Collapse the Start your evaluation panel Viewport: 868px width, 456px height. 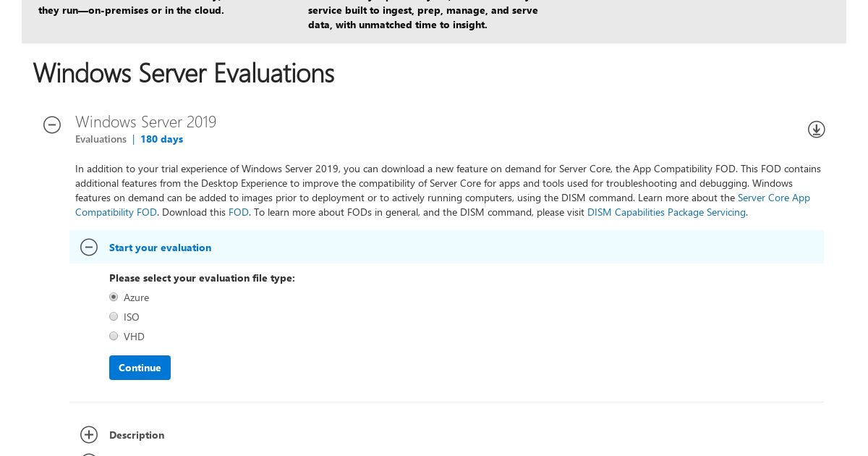pos(89,248)
